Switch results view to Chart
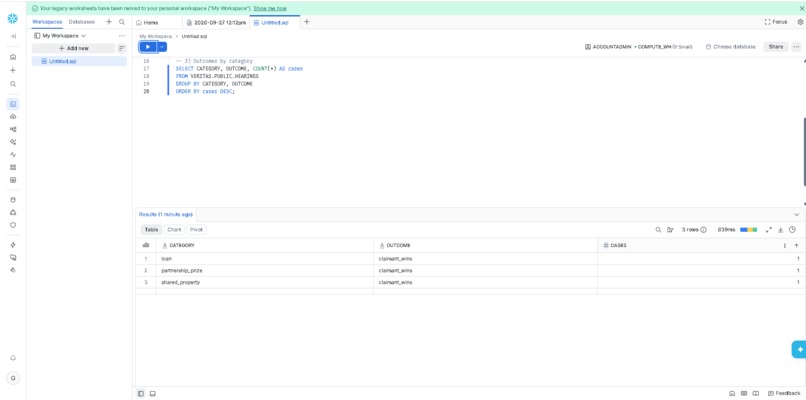806x400 pixels. click(x=174, y=230)
